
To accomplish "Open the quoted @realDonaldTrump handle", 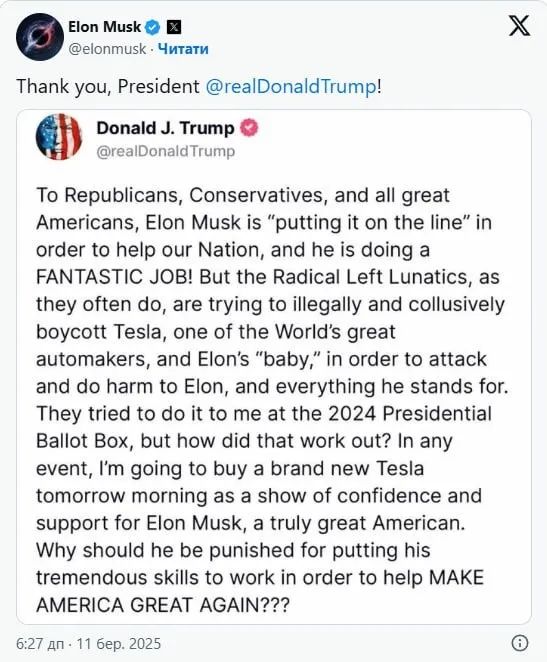I will pyautogui.click(x=165, y=151).
